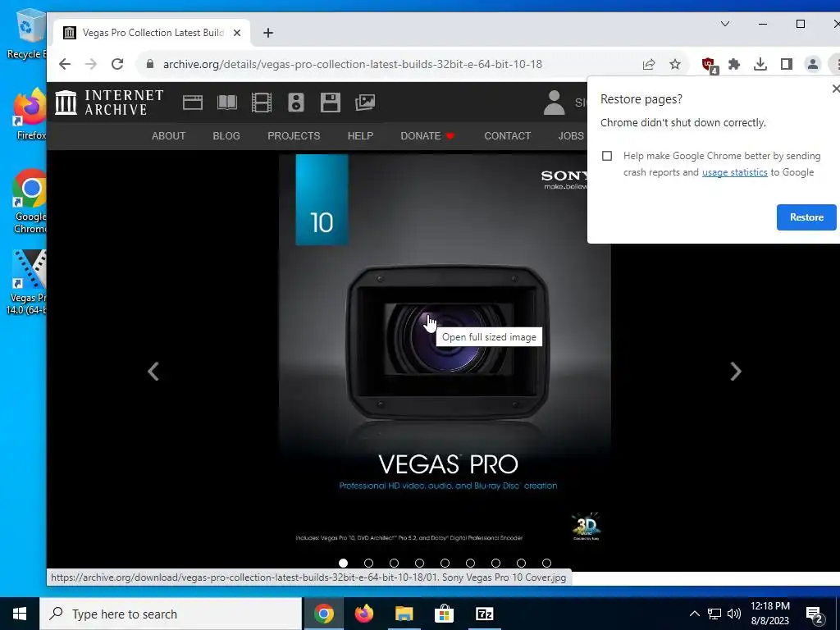
Task: Select the fifth carousel dot
Action: tap(445, 563)
